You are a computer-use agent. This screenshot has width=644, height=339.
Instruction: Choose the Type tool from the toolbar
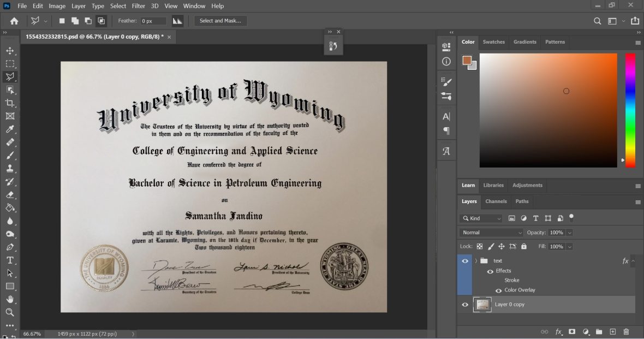click(x=10, y=260)
